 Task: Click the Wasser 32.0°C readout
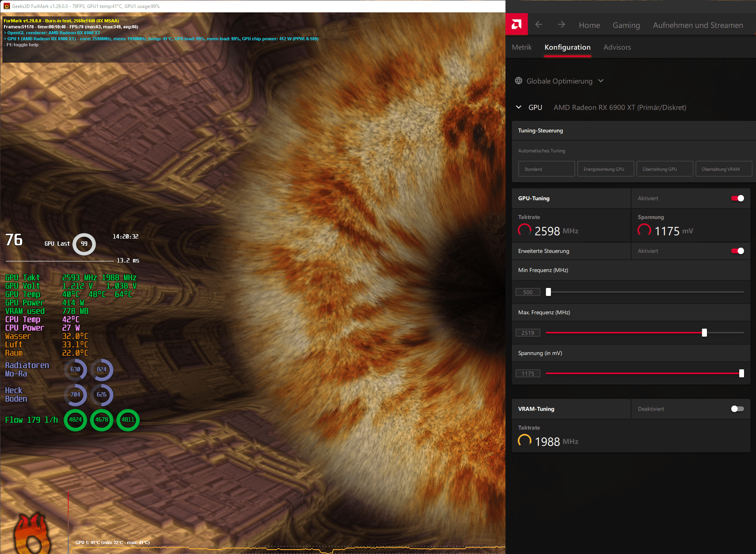click(x=47, y=336)
